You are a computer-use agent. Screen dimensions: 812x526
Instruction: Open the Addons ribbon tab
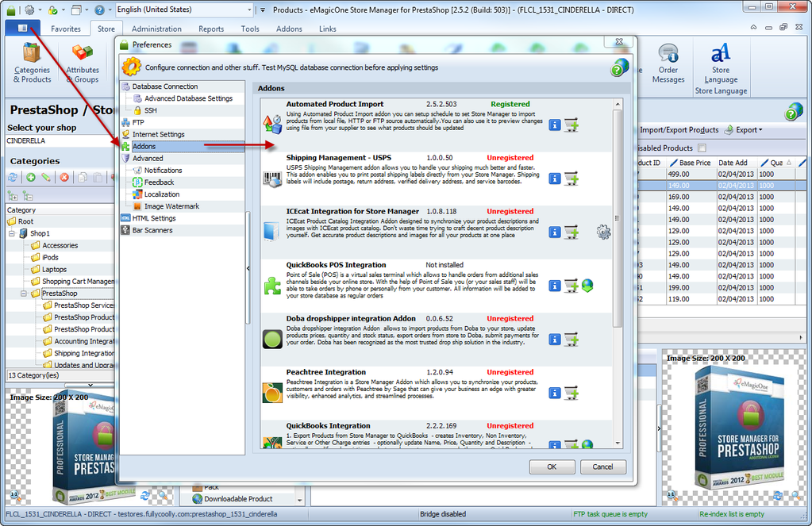(x=289, y=29)
